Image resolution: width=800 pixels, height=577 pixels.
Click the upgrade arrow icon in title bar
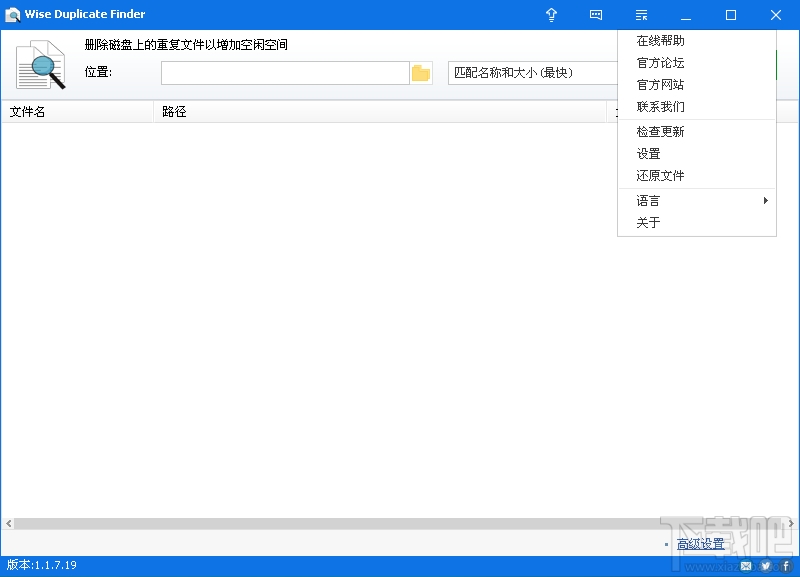551,15
